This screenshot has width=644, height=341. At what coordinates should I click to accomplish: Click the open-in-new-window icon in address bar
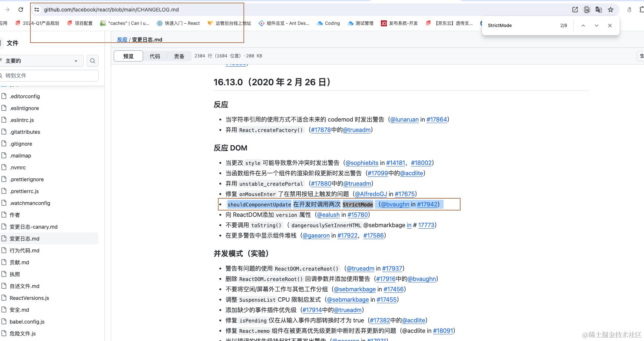pos(575,10)
